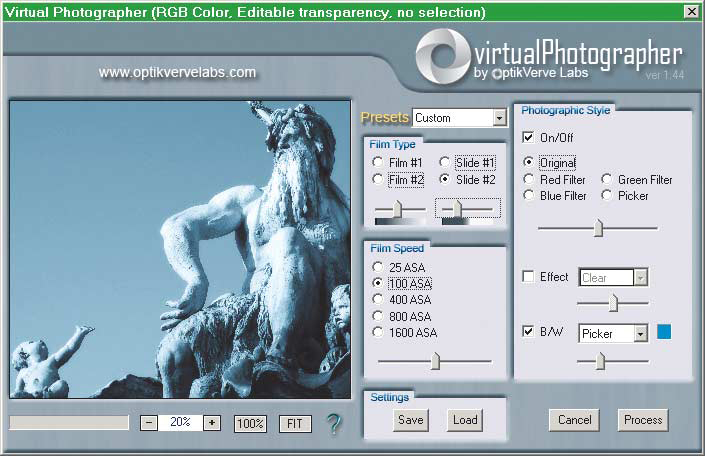Enable the Effect checkbox

point(528,277)
